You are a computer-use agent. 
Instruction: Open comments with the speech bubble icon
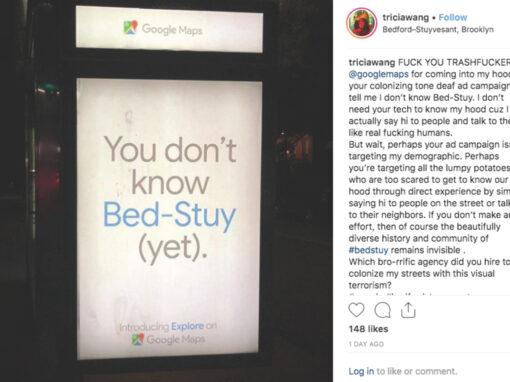(x=382, y=310)
